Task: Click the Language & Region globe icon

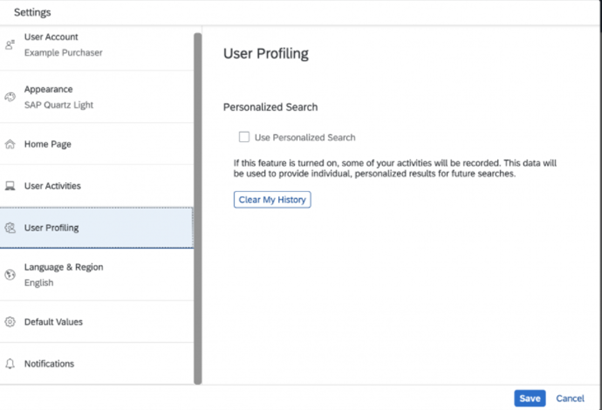Action: coord(10,275)
